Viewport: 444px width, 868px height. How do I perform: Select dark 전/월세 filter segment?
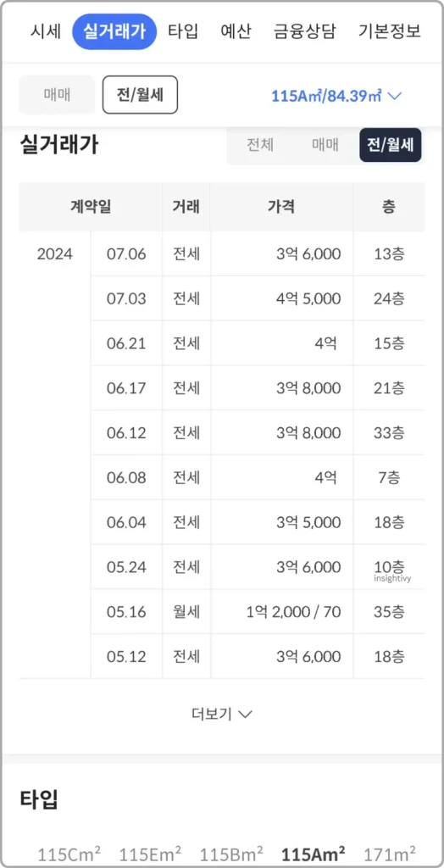(391, 146)
